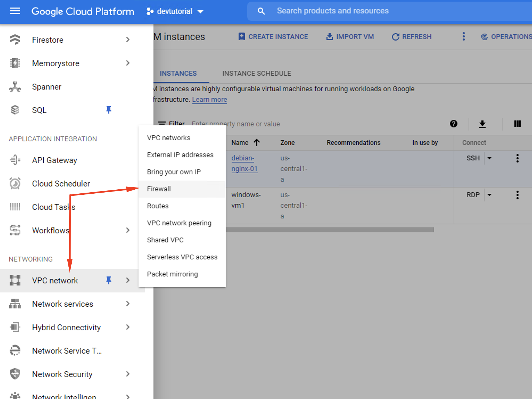Click the Cloud Tasks icon
Viewport: 532px width, 399px height.
pyautogui.click(x=15, y=207)
